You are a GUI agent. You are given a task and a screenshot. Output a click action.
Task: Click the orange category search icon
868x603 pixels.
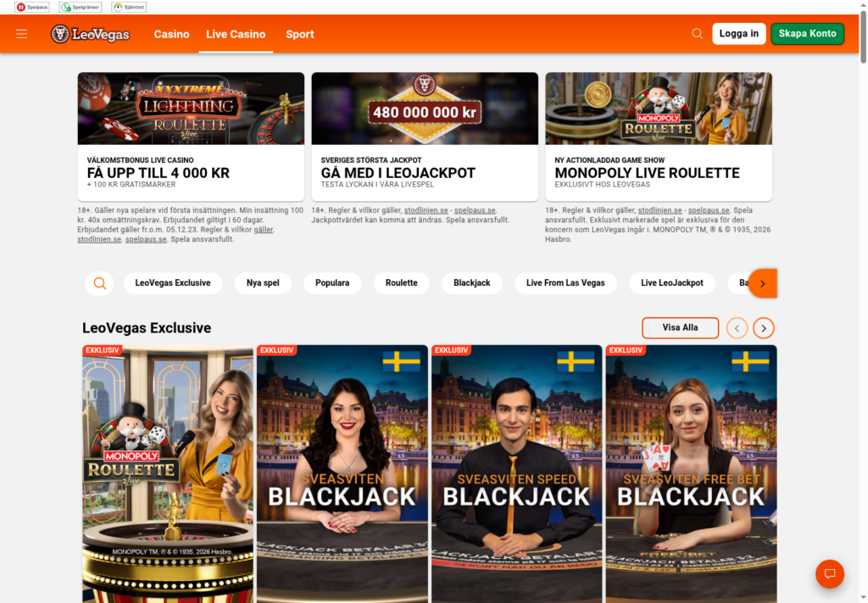click(100, 283)
